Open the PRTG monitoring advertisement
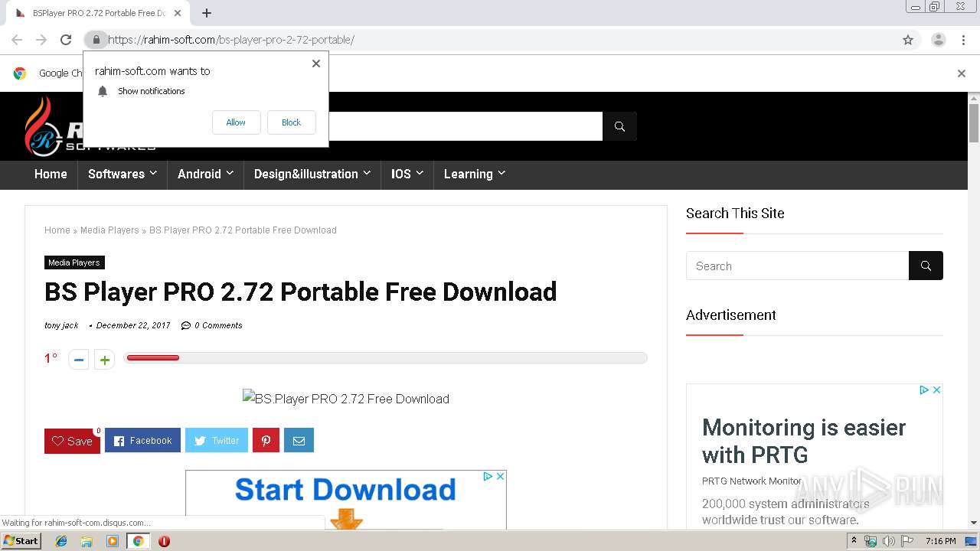 [x=815, y=457]
